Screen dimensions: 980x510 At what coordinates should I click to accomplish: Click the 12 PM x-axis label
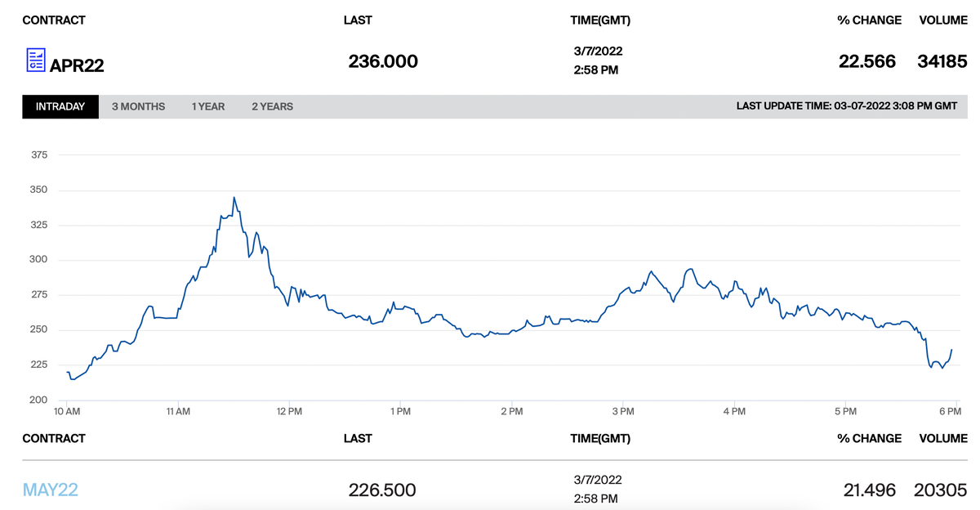point(289,411)
